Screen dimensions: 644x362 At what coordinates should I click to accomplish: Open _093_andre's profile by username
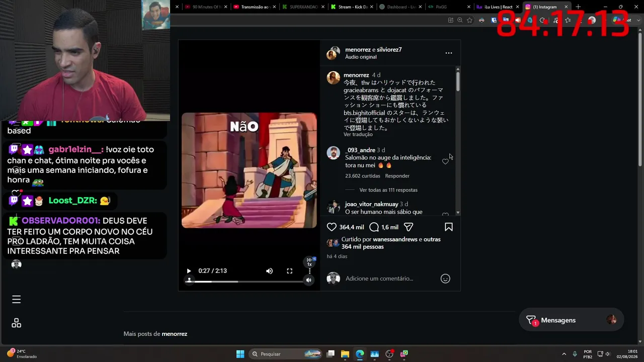click(360, 150)
